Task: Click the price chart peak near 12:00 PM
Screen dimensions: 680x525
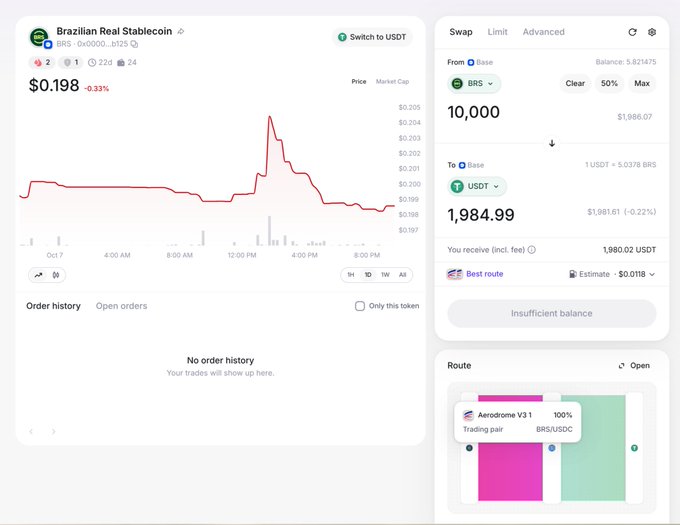Action: coord(270,117)
